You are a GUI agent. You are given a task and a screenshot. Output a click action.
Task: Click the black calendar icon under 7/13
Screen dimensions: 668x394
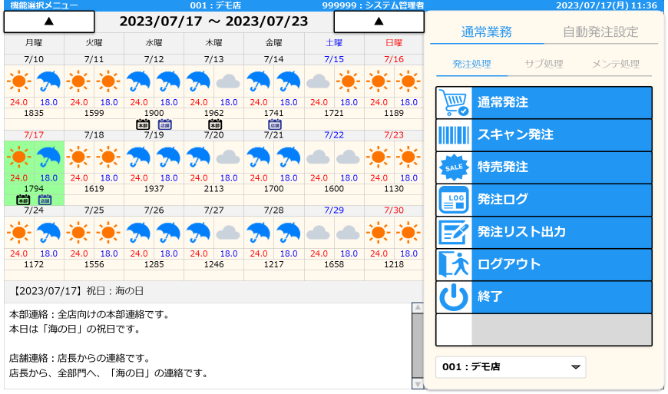(x=215, y=124)
